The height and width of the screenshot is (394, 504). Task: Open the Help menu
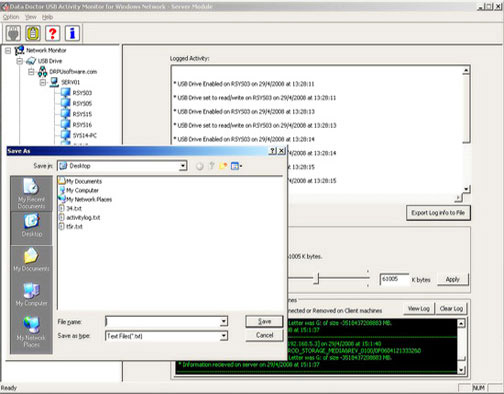coord(47,17)
